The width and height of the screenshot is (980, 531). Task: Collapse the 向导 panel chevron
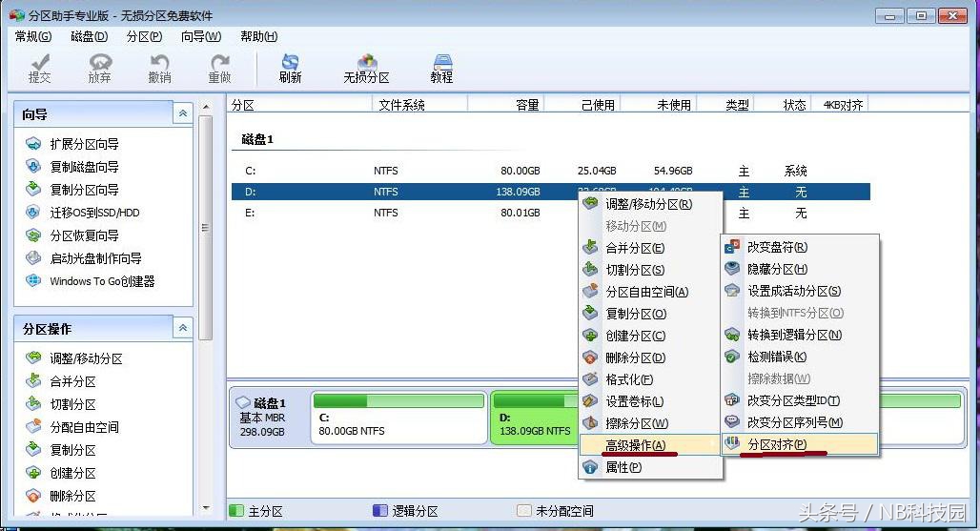[x=182, y=113]
